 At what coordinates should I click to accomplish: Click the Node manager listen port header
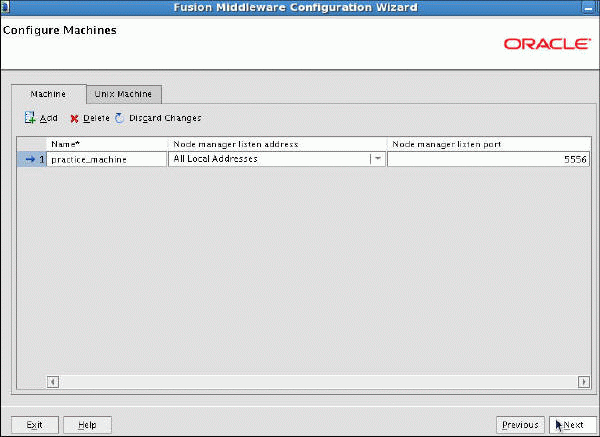[x=488, y=144]
